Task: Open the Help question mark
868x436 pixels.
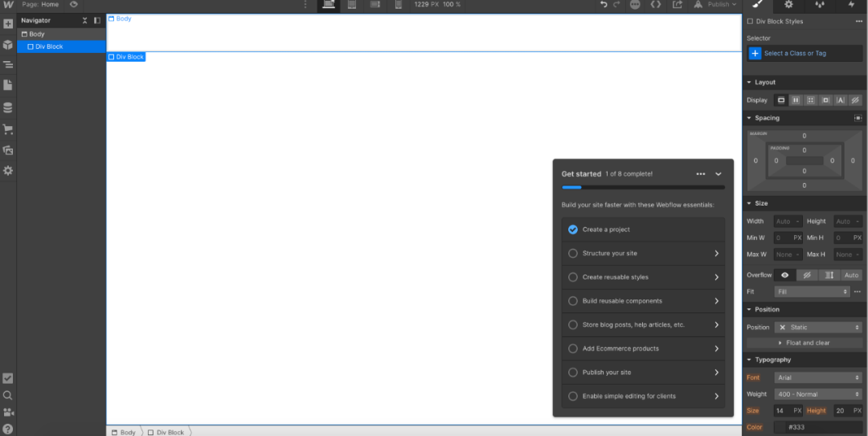Action: click(8, 429)
